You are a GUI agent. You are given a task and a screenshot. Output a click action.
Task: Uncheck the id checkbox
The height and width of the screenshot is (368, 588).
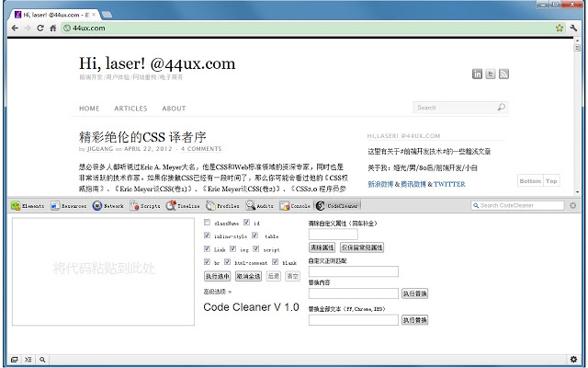click(246, 223)
